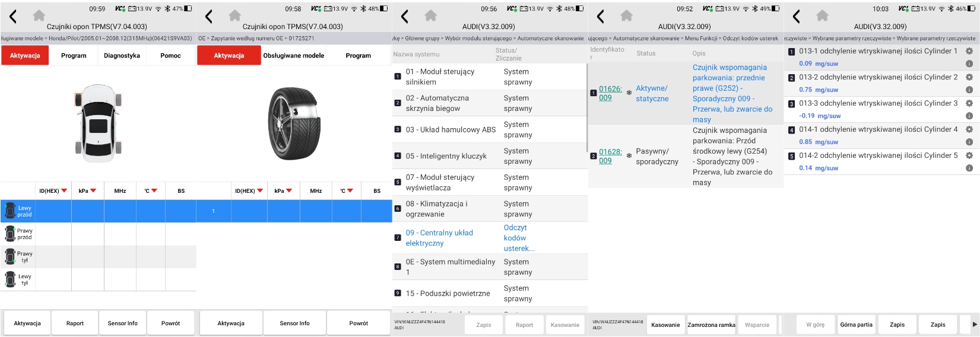Go back from AUDI fault code reading screen
Screen dimensions: 980x337
click(x=601, y=17)
